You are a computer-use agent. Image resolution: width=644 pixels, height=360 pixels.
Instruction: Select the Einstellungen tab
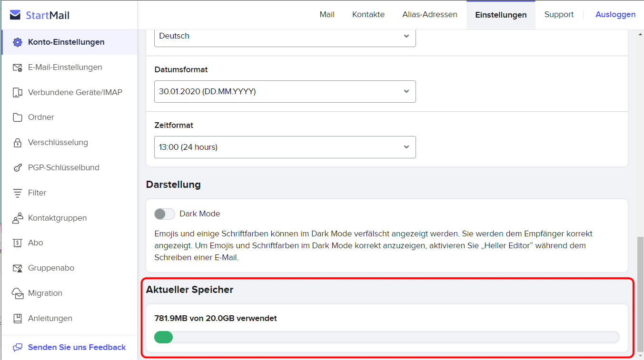(501, 15)
